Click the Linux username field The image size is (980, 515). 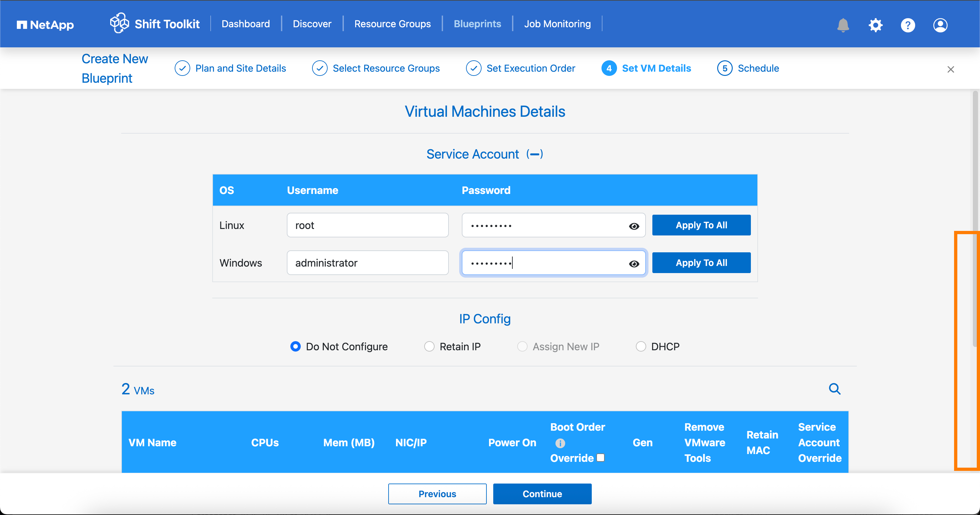point(367,225)
